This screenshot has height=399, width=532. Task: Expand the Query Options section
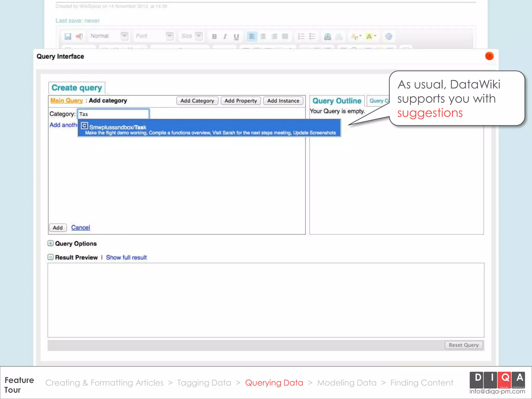click(51, 243)
